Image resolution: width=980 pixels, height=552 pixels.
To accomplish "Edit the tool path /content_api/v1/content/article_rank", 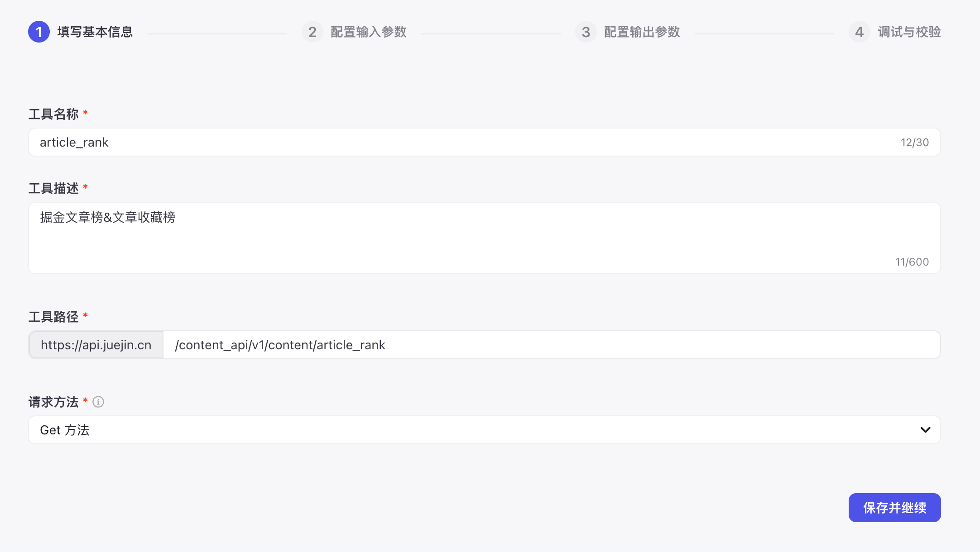I will [x=552, y=345].
